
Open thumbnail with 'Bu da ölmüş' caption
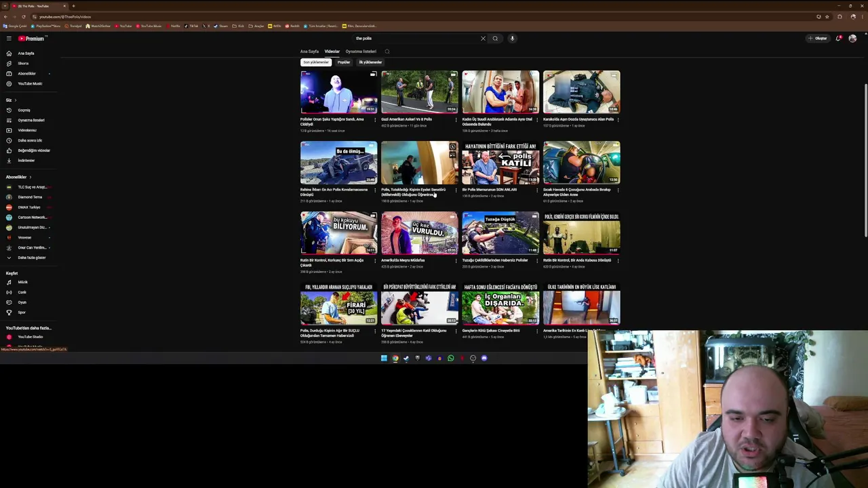click(338, 163)
